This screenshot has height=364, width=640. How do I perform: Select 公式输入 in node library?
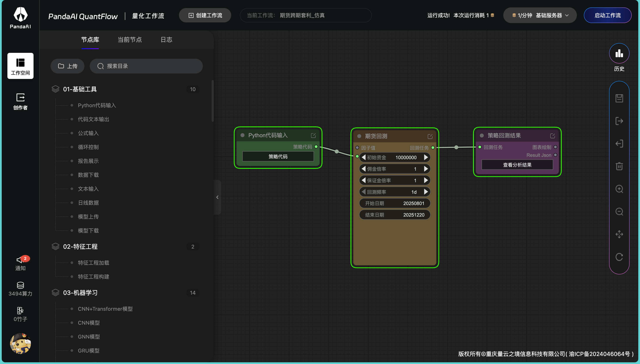click(88, 133)
